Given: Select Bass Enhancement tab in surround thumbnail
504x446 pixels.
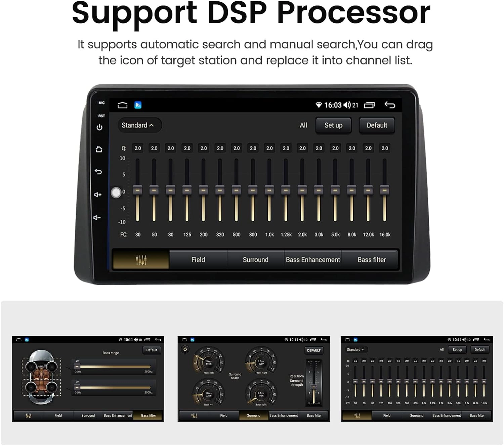Looking at the screenshot, I should (x=284, y=415).
